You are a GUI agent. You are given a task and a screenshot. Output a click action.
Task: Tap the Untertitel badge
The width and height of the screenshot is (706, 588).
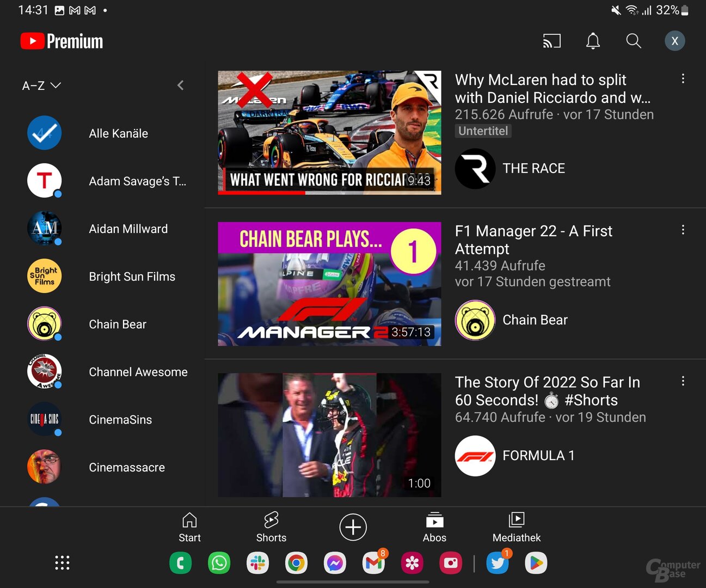(483, 131)
